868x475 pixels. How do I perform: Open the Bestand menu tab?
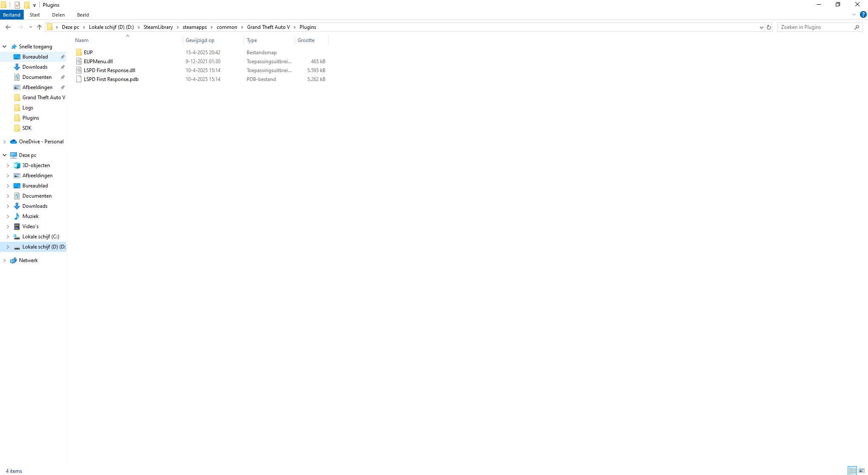coord(12,15)
